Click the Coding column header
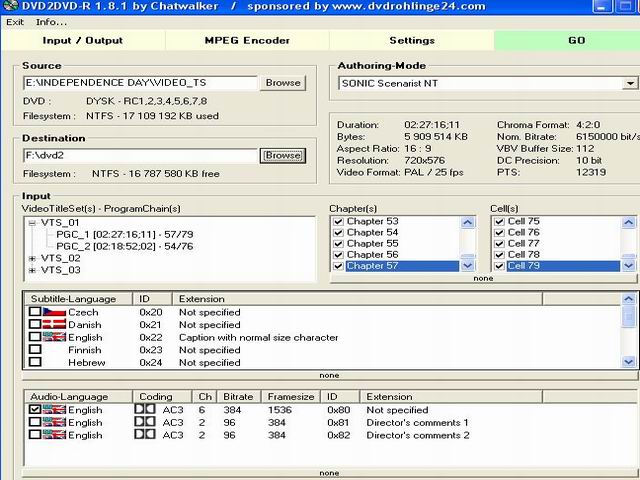Viewport: 640px width, 480px height. click(162, 397)
